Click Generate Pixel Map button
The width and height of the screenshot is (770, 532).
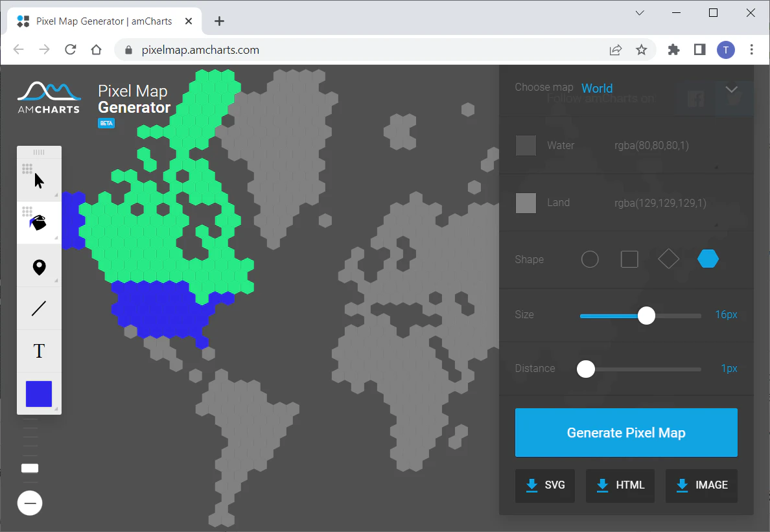pyautogui.click(x=626, y=432)
